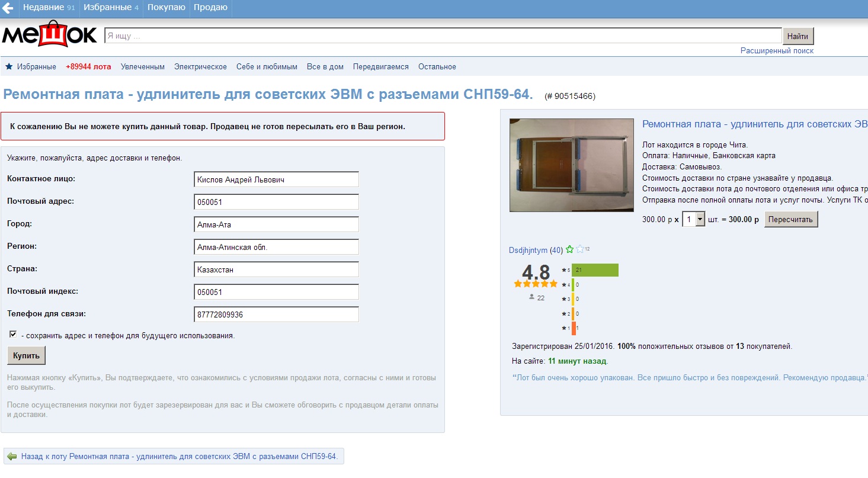
Task: Click the reviewers count person icon
Action: [x=531, y=297]
